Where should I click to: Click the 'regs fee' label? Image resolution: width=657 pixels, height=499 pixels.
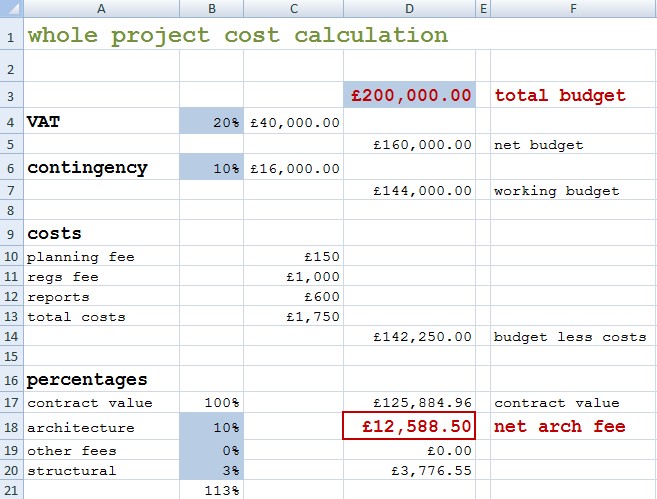pyautogui.click(x=63, y=277)
